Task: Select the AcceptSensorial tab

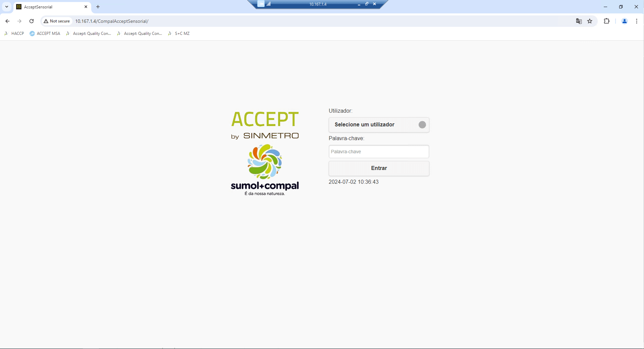Action: [47, 7]
